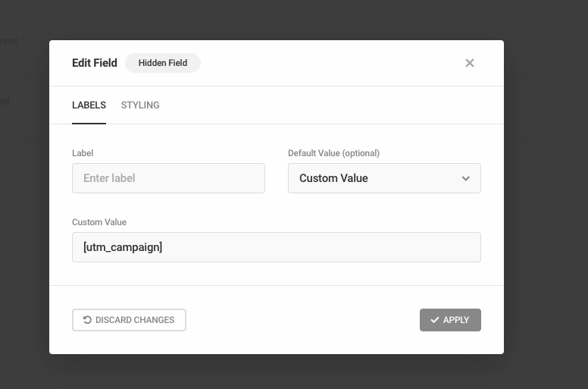Open the Custom Value dropdown

pyautogui.click(x=383, y=179)
